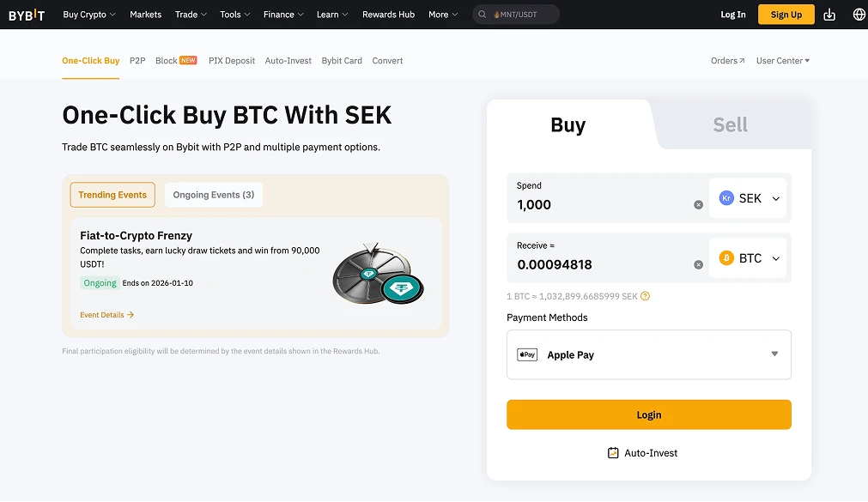Click the Kr SEK currency icon
The image size is (868, 502).
pyautogui.click(x=727, y=197)
